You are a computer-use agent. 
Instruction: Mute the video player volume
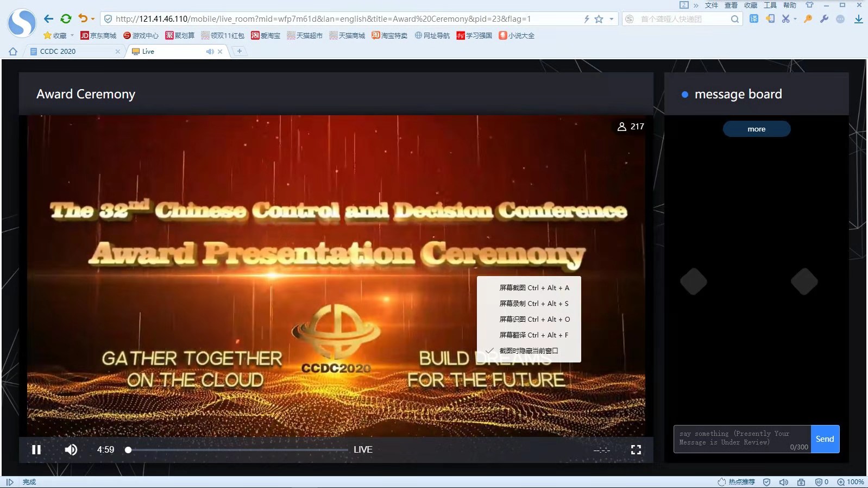click(71, 449)
